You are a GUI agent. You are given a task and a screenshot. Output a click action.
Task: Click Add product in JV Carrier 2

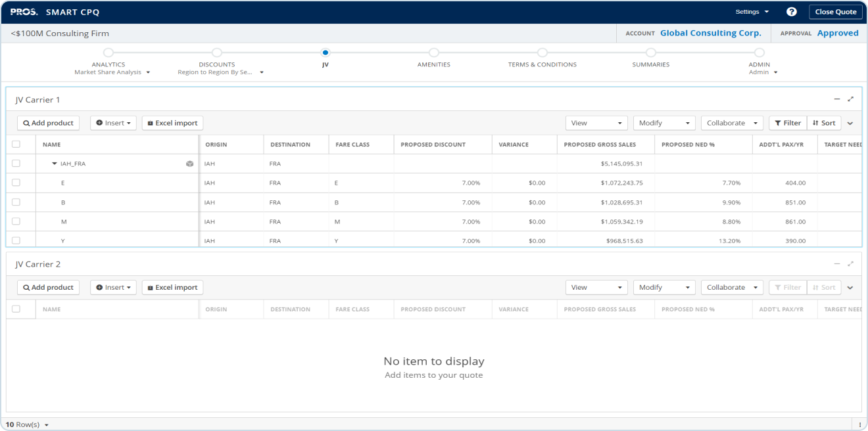(x=48, y=287)
